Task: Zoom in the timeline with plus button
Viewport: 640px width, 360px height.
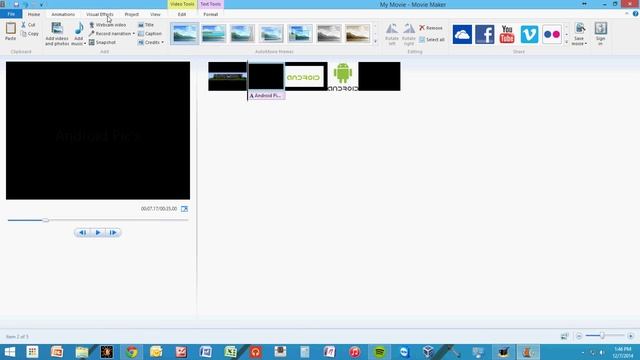Action: coord(631,336)
